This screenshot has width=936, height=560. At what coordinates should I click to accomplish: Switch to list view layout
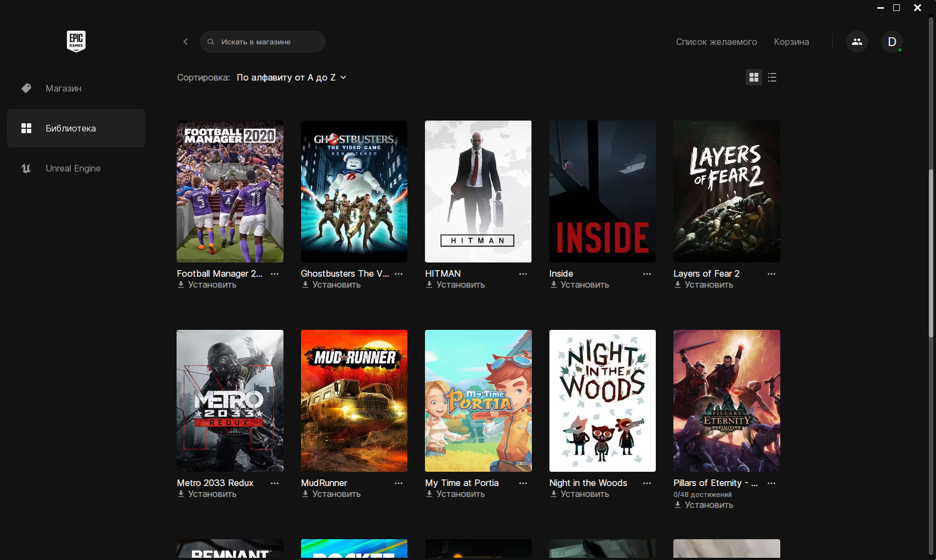pyautogui.click(x=772, y=77)
